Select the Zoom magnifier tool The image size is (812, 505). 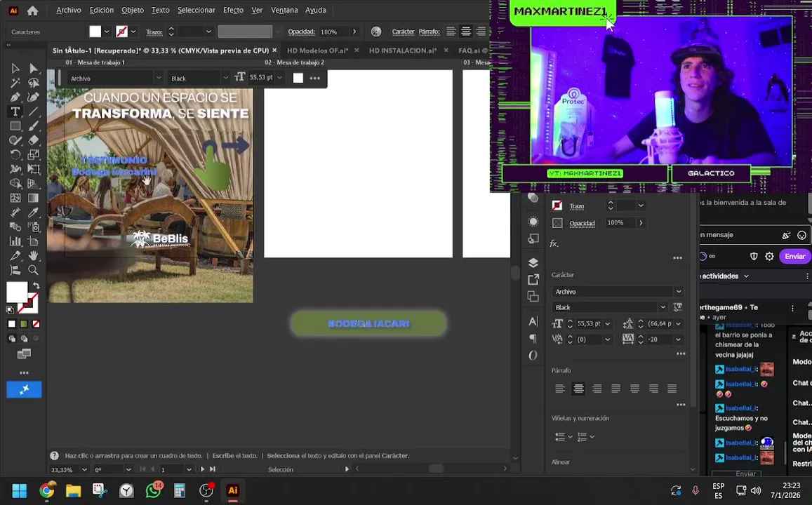tap(33, 270)
